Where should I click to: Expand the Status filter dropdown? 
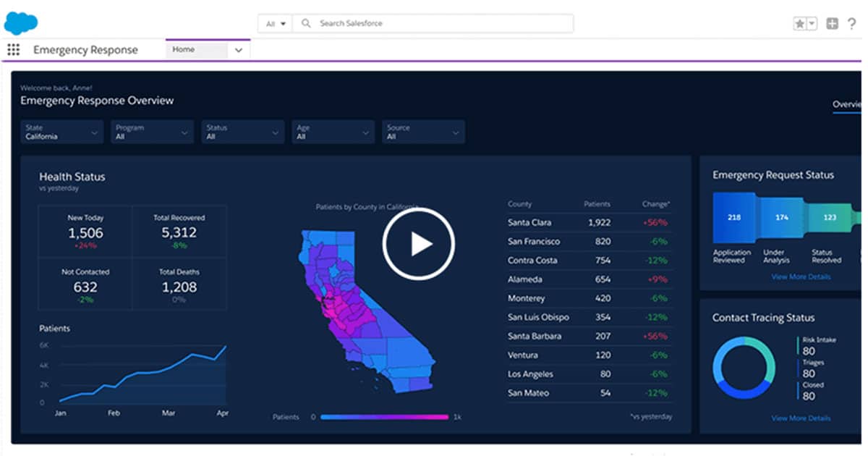click(x=242, y=132)
